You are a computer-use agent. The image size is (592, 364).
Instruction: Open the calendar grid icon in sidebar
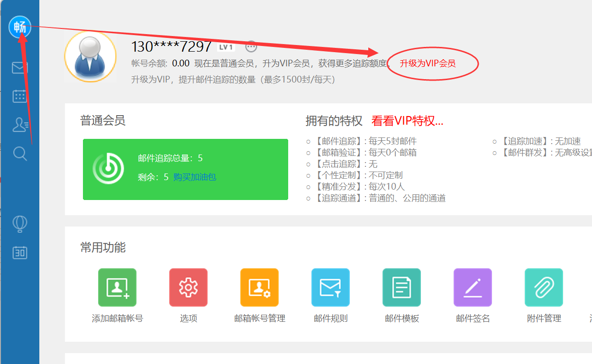pos(20,96)
